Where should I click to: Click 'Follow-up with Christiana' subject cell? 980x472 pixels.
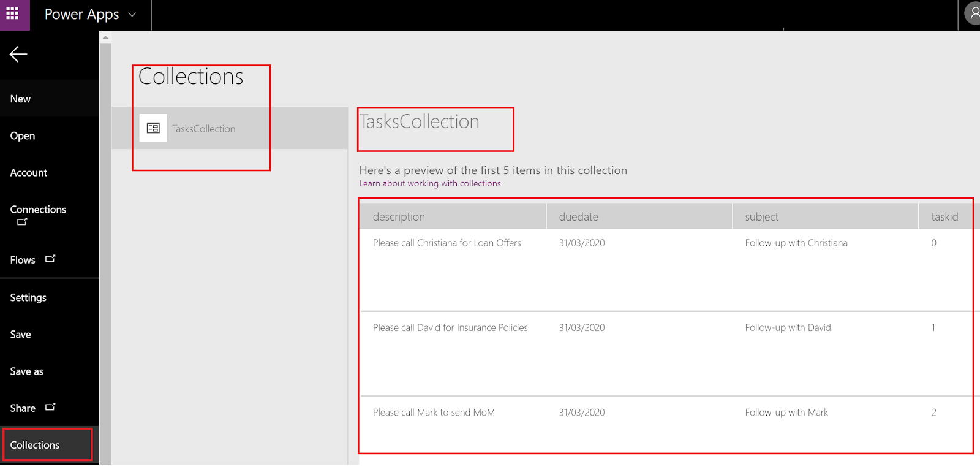click(796, 243)
